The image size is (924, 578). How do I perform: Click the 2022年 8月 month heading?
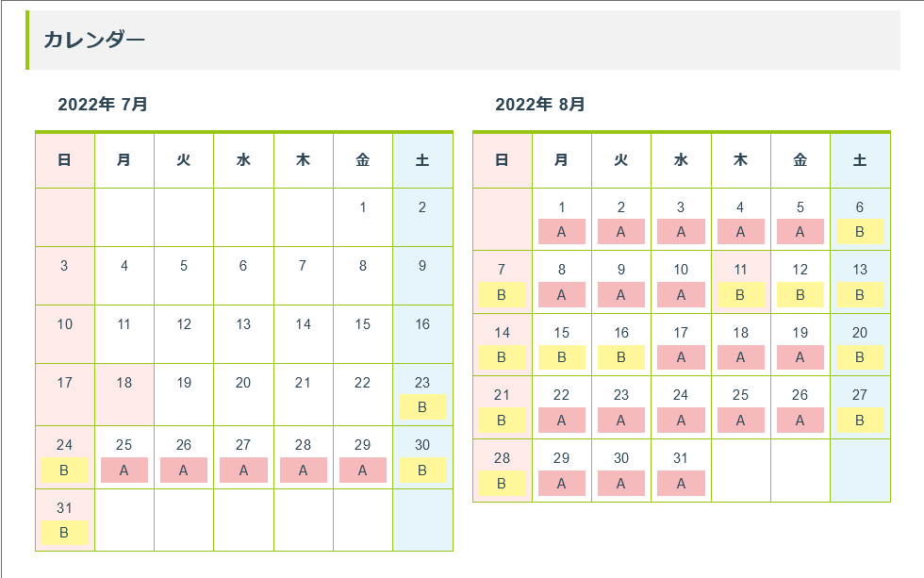[540, 104]
